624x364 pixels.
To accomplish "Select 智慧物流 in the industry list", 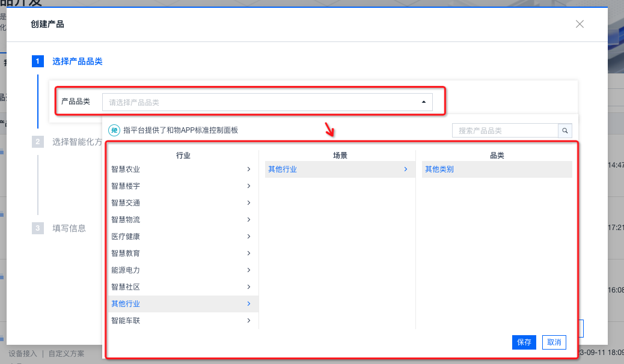I will (x=126, y=220).
